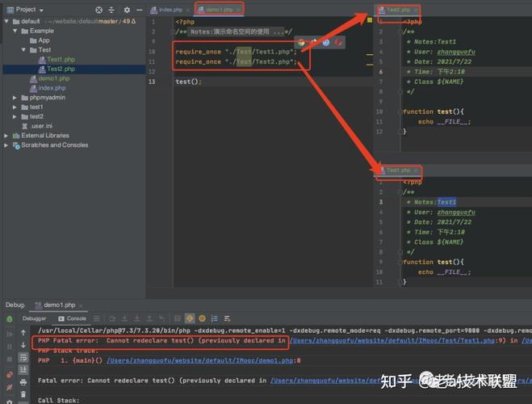Collapse the Example folder

[15, 31]
